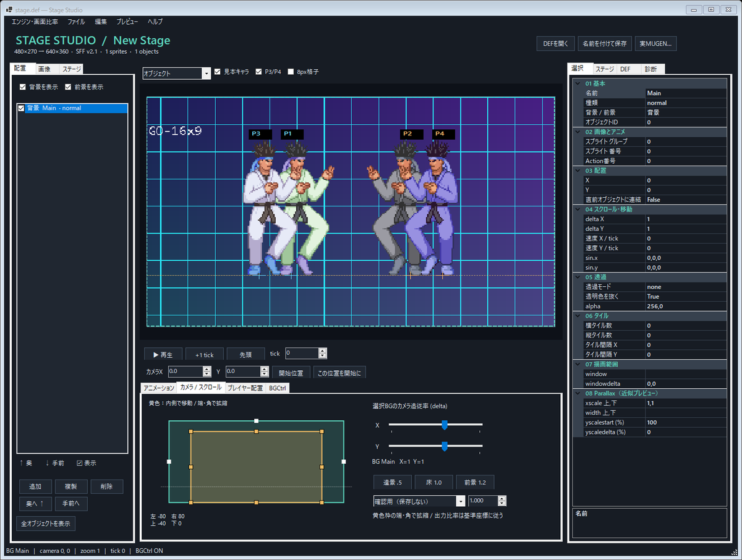
Task: Apply the 床 1.0 delta preset
Action: tap(434, 483)
